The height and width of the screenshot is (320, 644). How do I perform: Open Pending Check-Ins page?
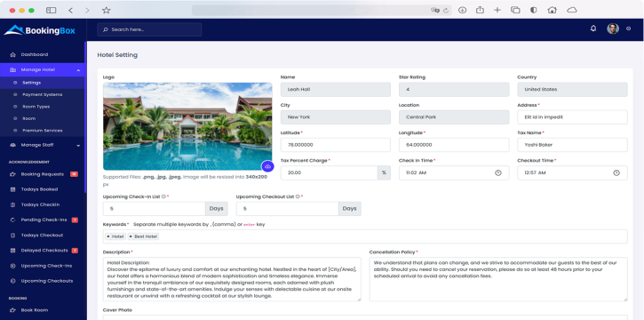point(43,220)
